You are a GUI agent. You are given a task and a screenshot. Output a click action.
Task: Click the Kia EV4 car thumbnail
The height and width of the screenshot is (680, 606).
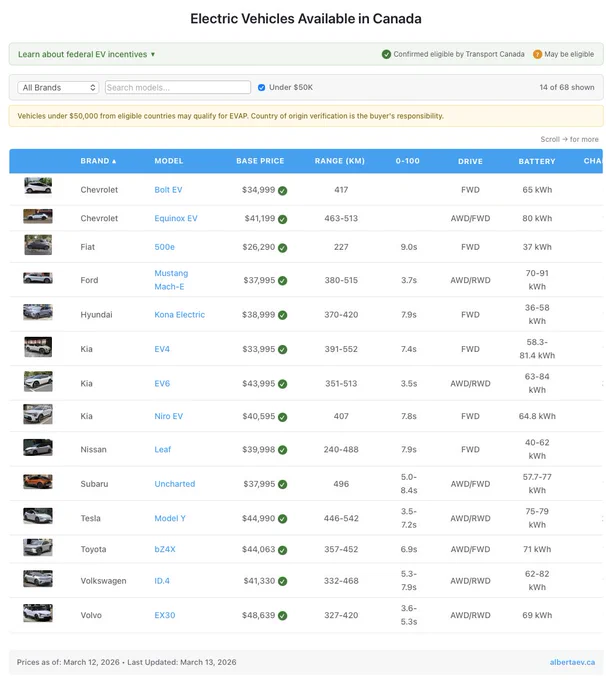click(x=38, y=347)
